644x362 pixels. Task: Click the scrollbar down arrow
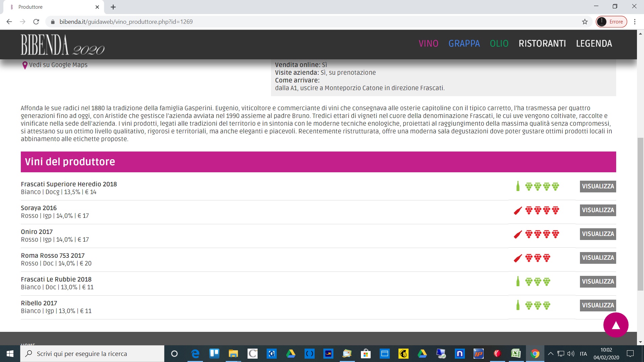pyautogui.click(x=640, y=342)
